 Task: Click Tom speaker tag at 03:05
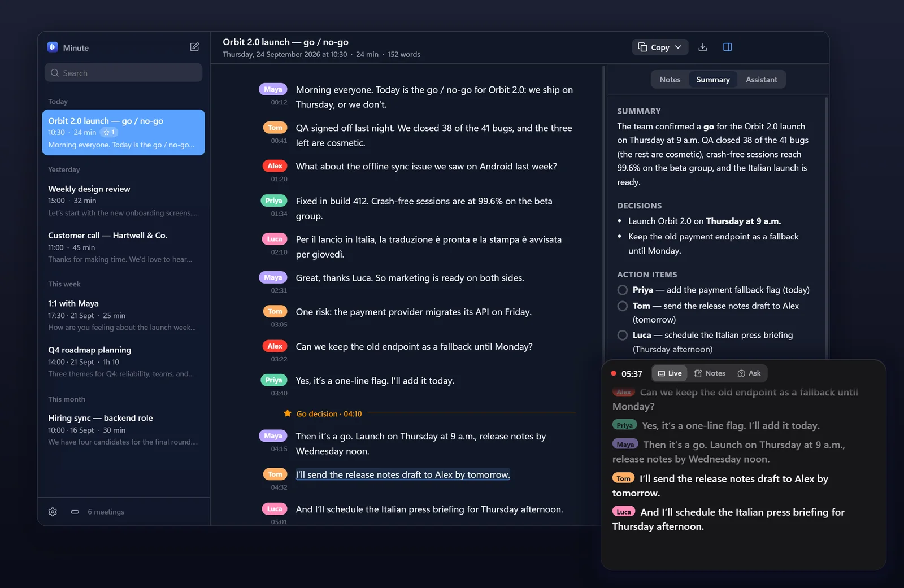coord(275,311)
